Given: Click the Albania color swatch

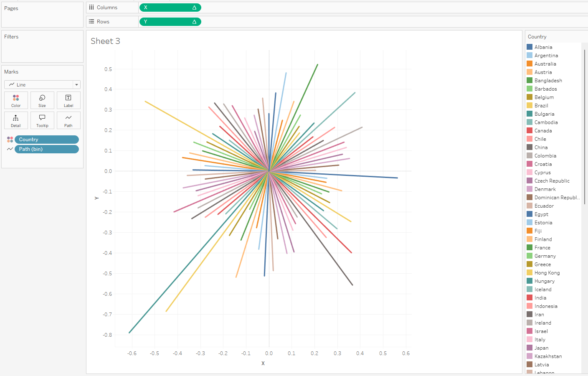Looking at the screenshot, I should tap(530, 47).
